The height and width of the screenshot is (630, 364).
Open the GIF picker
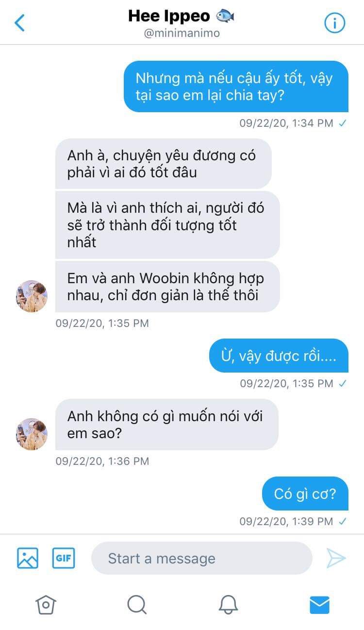point(64,558)
